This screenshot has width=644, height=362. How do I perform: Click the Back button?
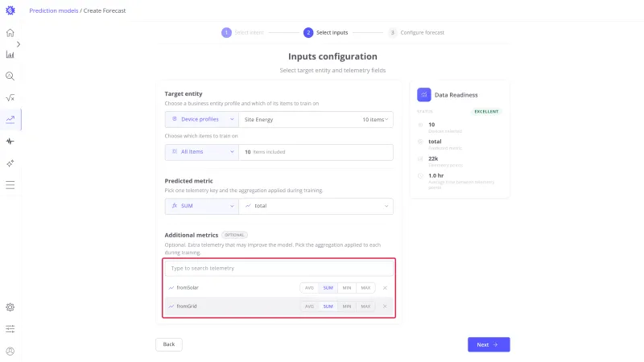(169, 344)
